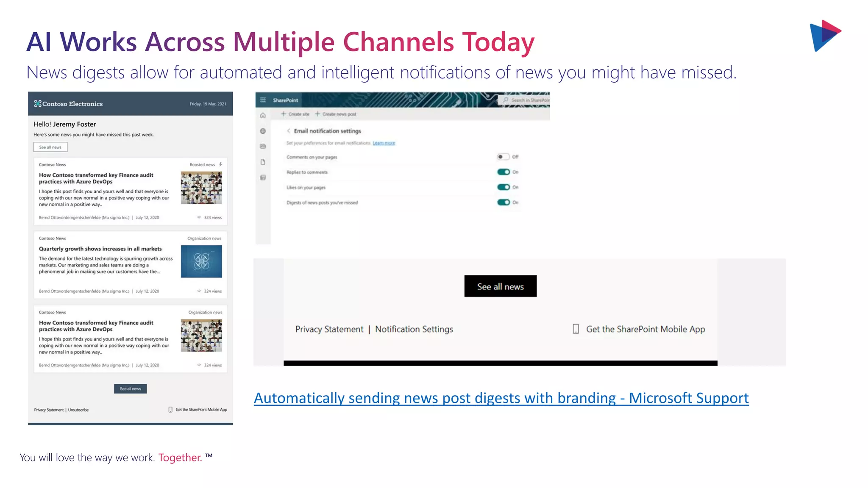The width and height of the screenshot is (868, 488).
Task: Click See all news button below greeting
Action: pyautogui.click(x=50, y=147)
